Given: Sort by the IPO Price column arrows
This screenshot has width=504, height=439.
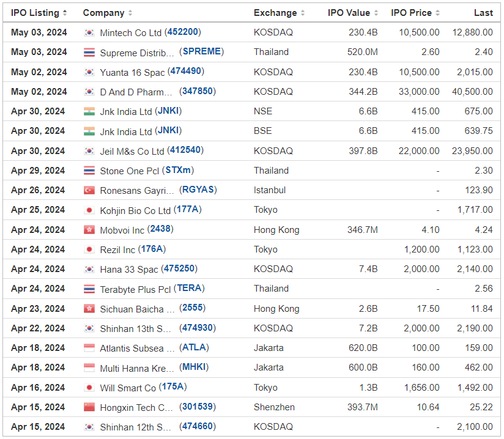Looking at the screenshot, I should click(437, 13).
